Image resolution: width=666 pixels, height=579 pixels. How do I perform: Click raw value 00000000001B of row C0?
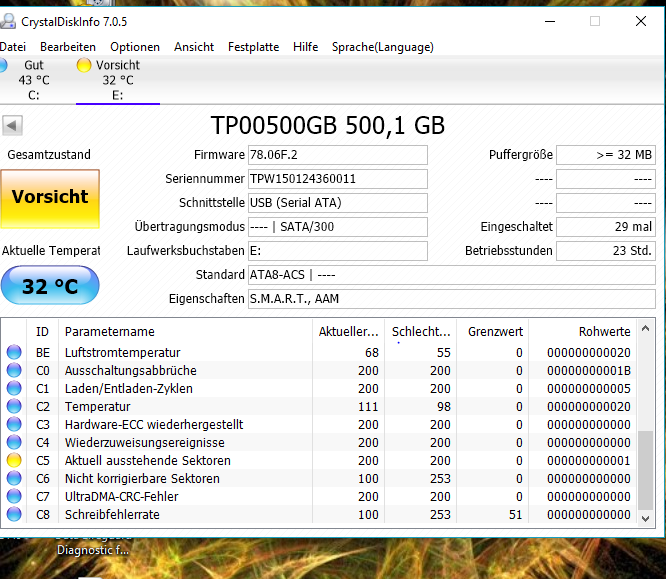click(x=589, y=370)
